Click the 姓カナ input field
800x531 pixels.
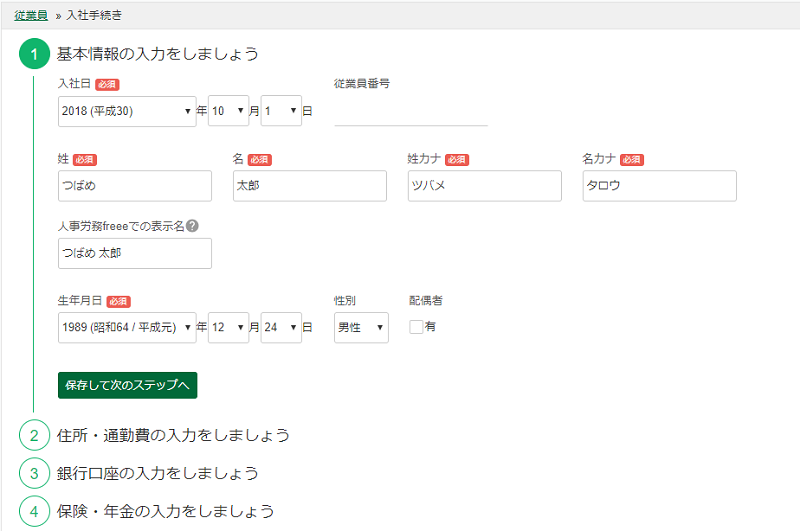pos(484,186)
